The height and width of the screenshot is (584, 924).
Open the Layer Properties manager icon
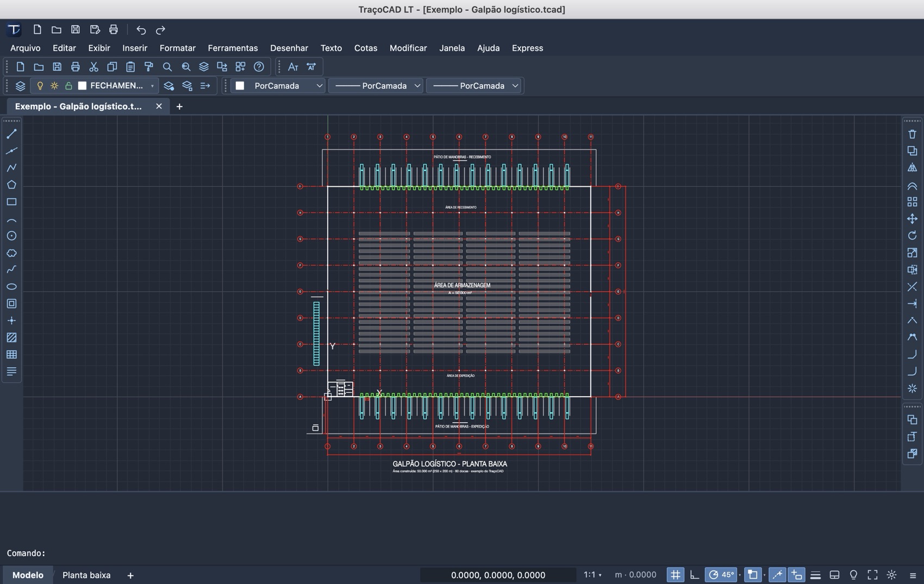click(20, 86)
